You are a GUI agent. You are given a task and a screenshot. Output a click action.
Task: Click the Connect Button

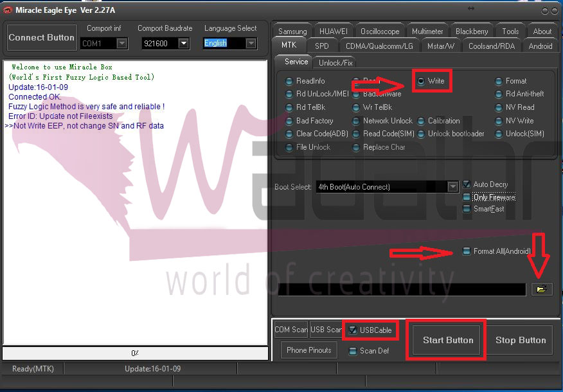click(x=42, y=37)
